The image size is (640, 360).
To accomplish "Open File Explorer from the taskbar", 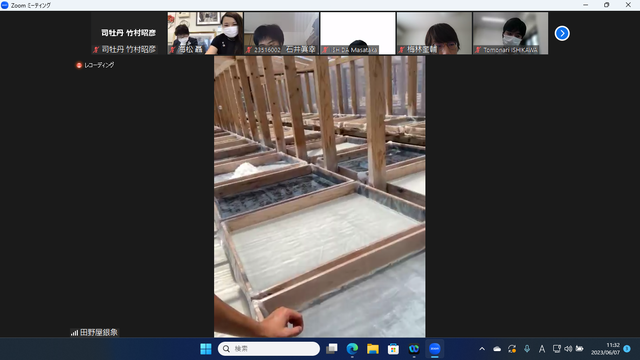I will point(373,349).
